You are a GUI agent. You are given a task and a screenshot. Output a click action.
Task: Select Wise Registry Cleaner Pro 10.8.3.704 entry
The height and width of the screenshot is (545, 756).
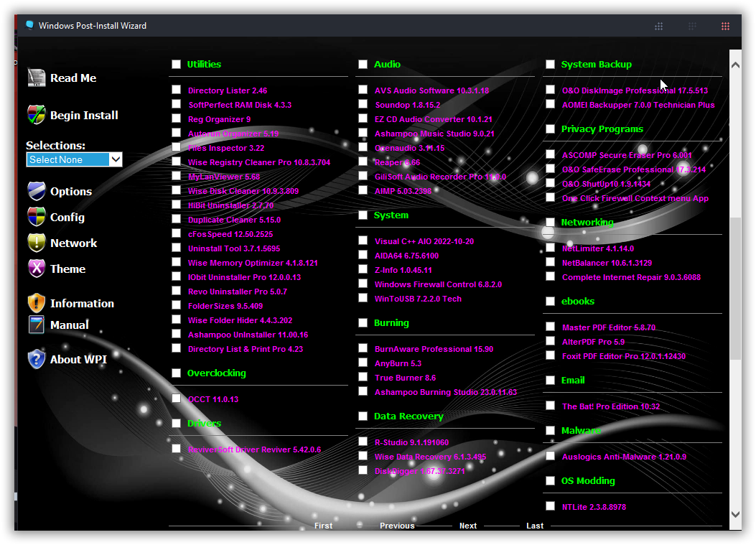259,162
